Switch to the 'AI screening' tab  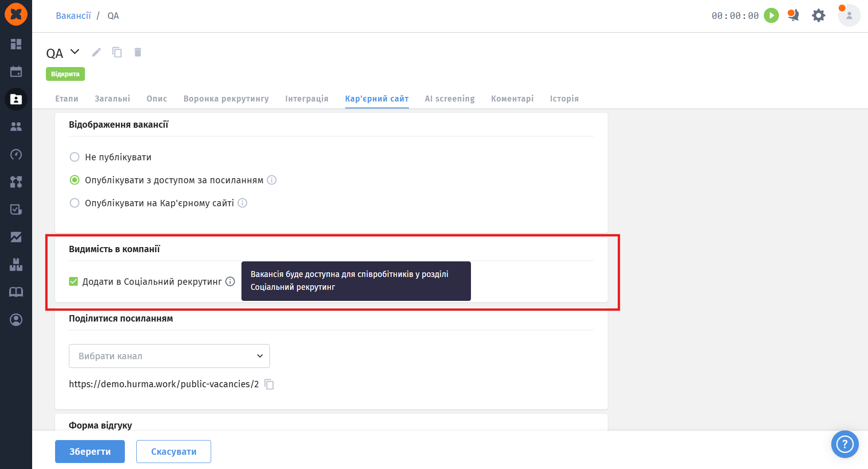450,99
